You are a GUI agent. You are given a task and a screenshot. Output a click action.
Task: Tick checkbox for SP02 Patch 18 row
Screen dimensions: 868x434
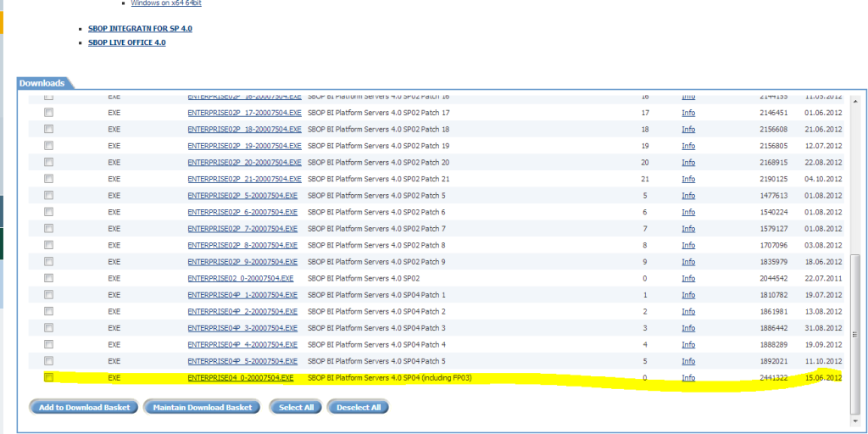tap(48, 129)
